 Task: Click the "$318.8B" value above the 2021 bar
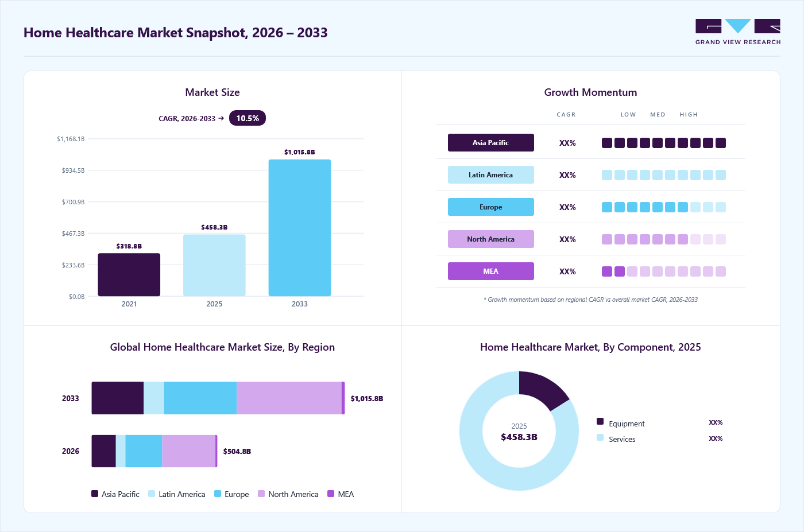tap(129, 246)
